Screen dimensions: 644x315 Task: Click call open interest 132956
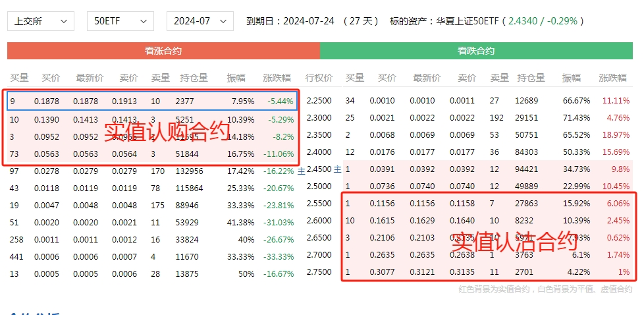(189, 171)
